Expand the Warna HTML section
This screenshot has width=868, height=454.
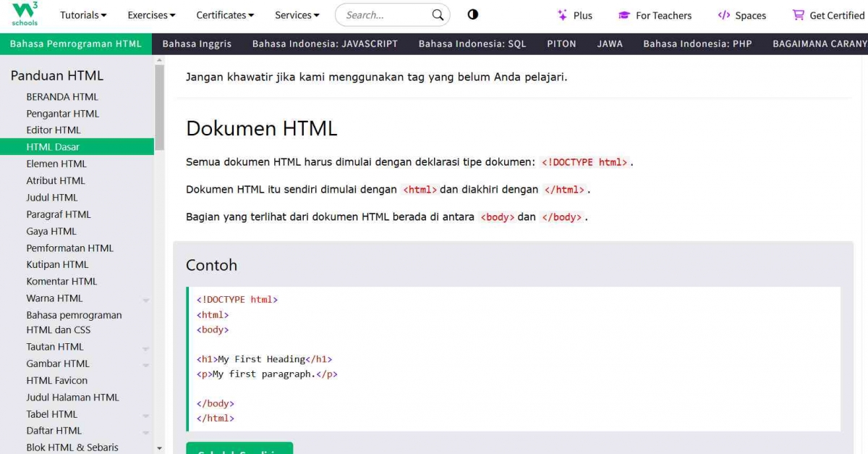pyautogui.click(x=146, y=298)
